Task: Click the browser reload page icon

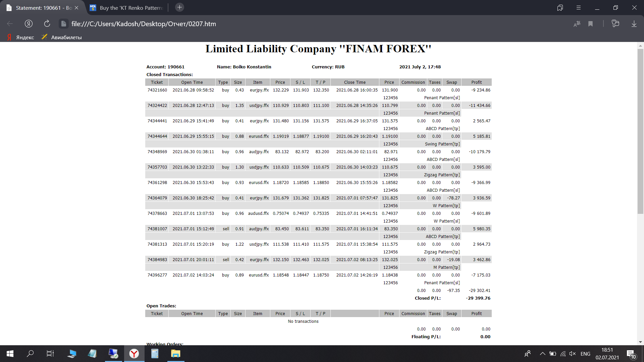Action: [47, 24]
